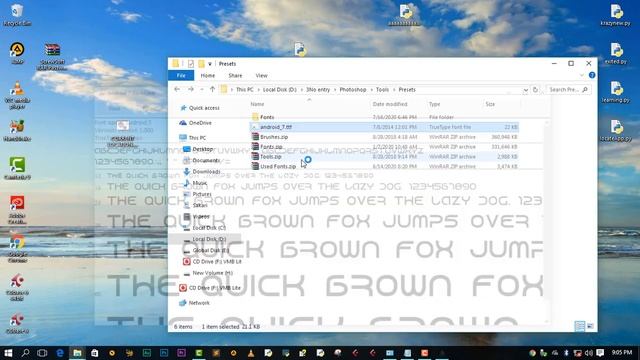Click Photoshop in the breadcrumb path
Viewport: 640px width, 360px height.
coord(353,89)
